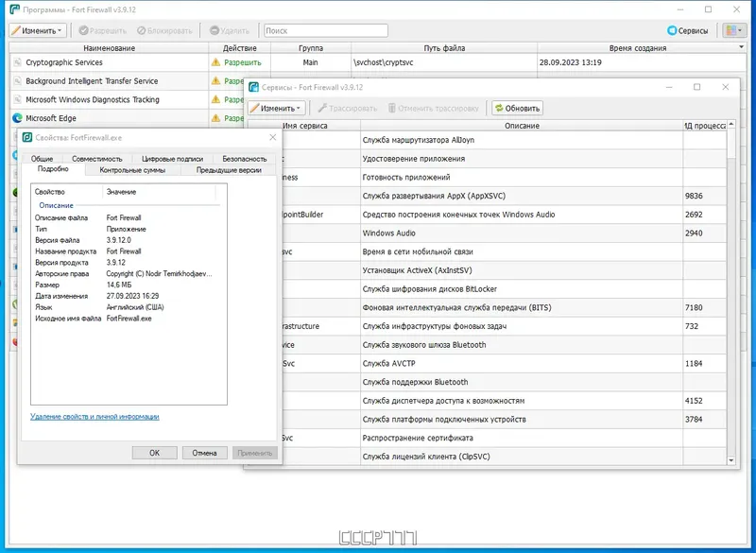Select the Windows Audio service row
The width and height of the screenshot is (756, 553).
(x=504, y=233)
